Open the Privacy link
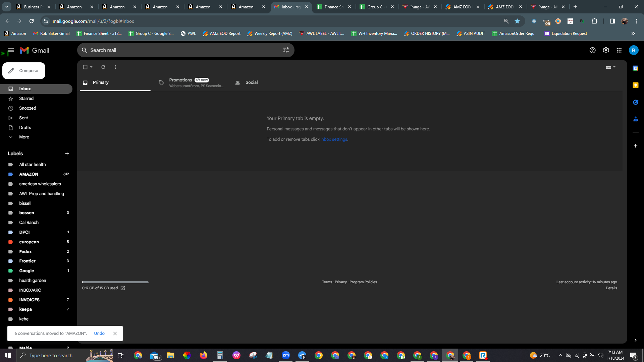 tap(341, 282)
